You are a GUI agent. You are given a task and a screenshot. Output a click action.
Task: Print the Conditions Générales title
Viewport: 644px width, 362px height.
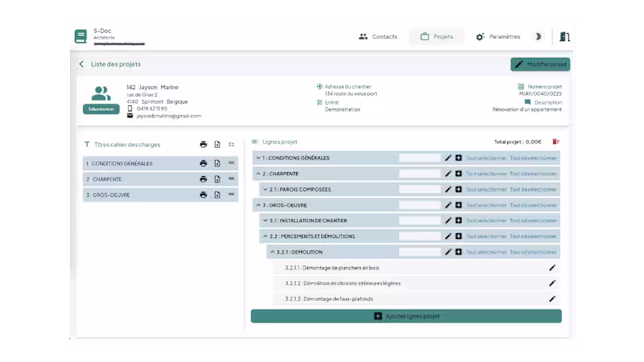tap(204, 163)
